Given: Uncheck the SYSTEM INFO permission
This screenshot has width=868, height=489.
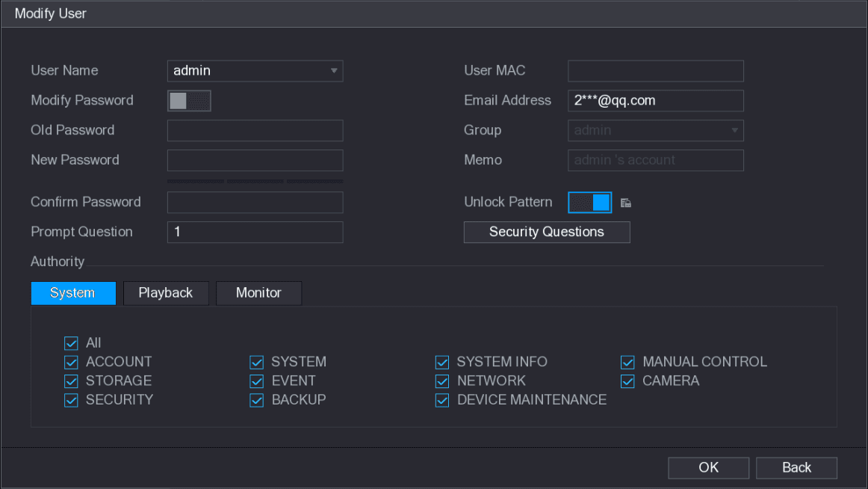Looking at the screenshot, I should click(441, 362).
